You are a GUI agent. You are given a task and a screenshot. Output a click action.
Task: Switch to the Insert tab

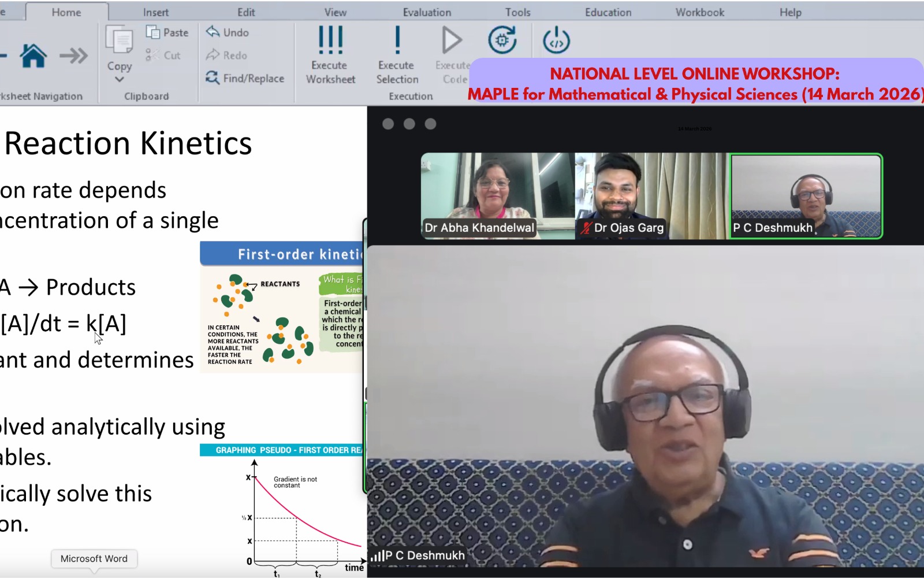coord(156,12)
